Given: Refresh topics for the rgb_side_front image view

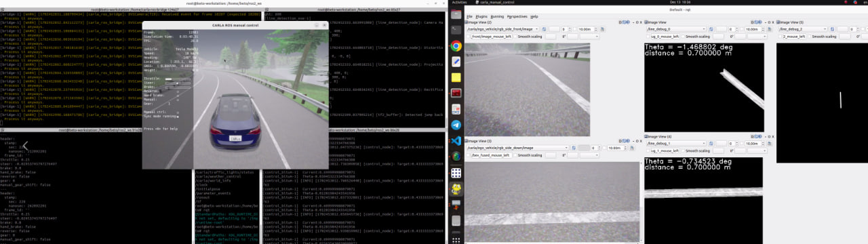Looking at the screenshot, I should pyautogui.click(x=544, y=29).
